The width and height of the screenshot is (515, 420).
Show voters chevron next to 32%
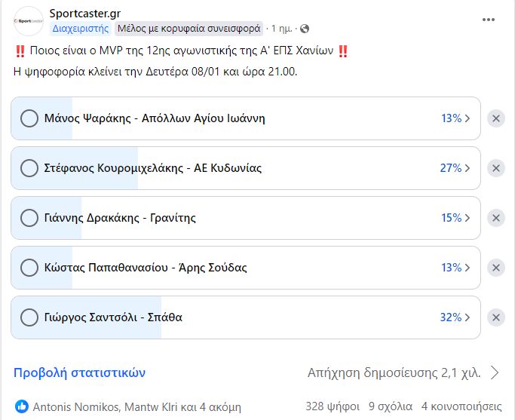pyautogui.click(x=467, y=317)
